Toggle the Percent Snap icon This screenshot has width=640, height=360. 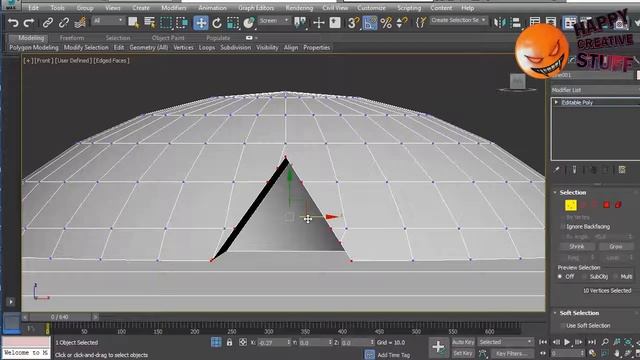coord(386,22)
